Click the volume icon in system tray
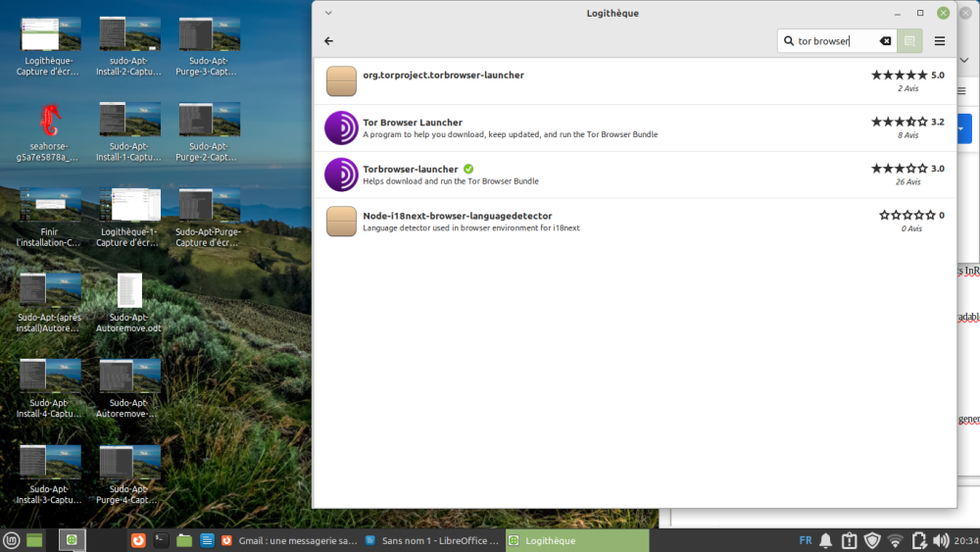 click(x=942, y=540)
